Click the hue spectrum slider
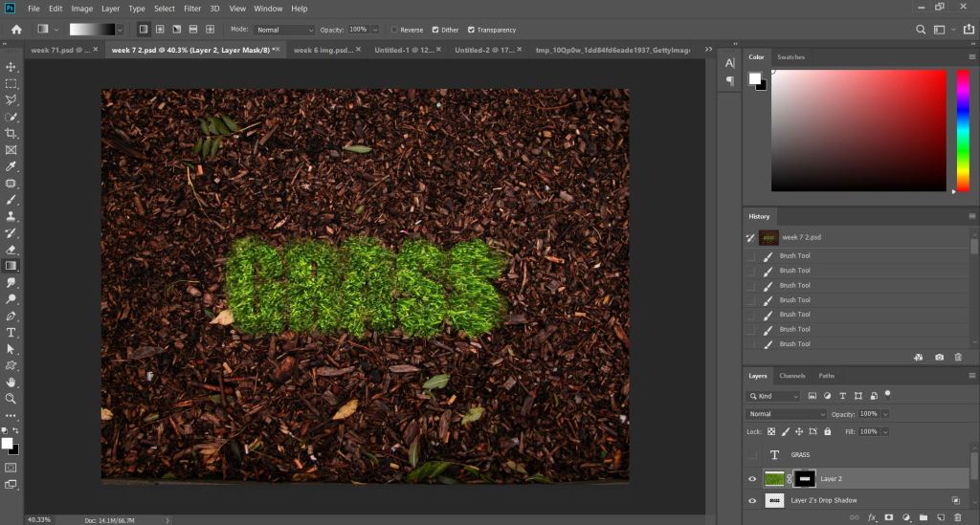This screenshot has height=525, width=980. coord(963,129)
